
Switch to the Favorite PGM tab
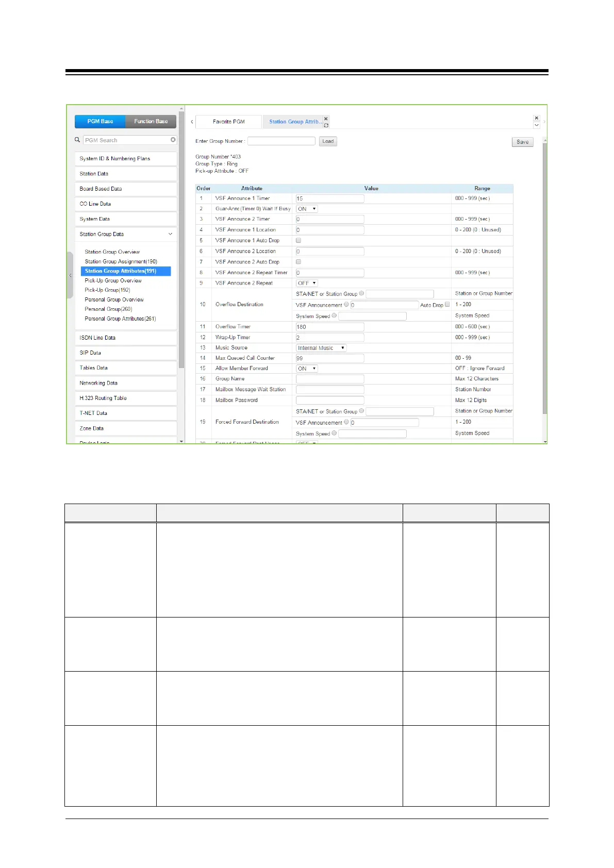(228, 122)
